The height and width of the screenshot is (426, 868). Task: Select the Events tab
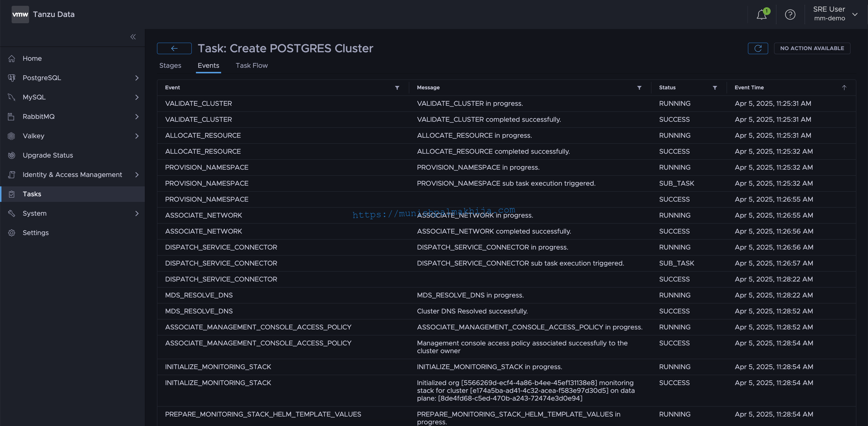208,66
